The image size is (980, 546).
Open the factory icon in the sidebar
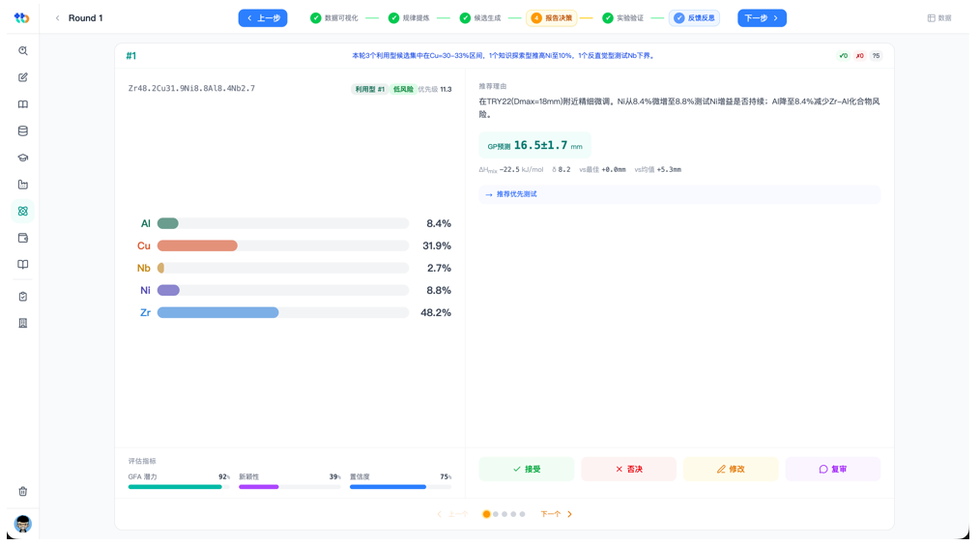pyautogui.click(x=23, y=185)
